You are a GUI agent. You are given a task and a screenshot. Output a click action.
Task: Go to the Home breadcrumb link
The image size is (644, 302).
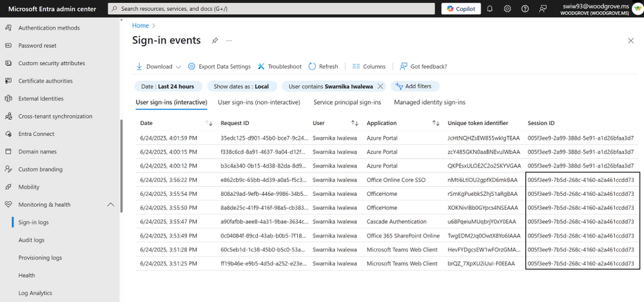pyautogui.click(x=141, y=26)
